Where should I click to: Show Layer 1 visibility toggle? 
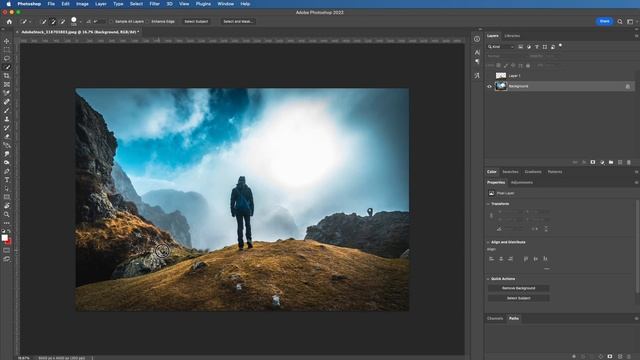[489, 76]
